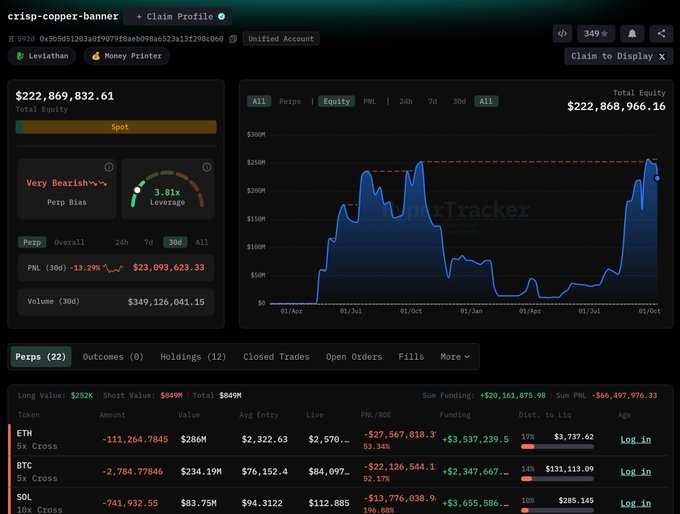Click Claim Profile button
This screenshot has width=680, height=514.
178,16
